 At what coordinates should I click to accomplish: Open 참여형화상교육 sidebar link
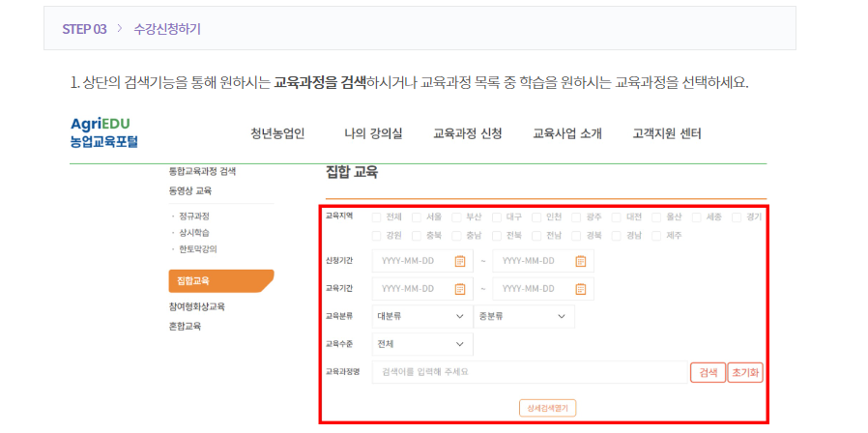click(196, 306)
